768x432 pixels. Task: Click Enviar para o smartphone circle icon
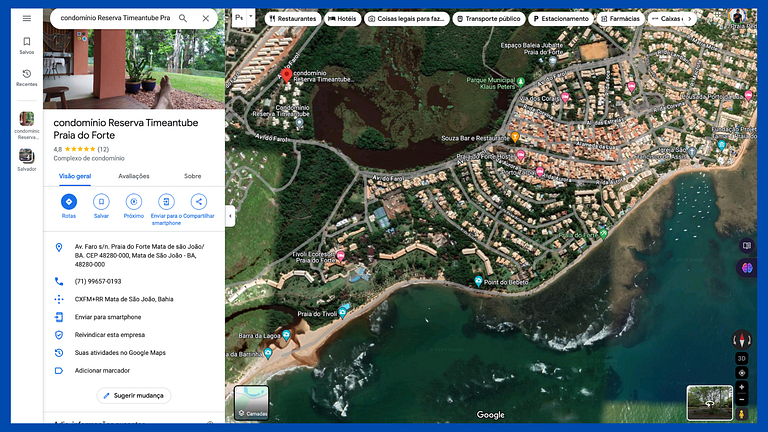pos(166,202)
